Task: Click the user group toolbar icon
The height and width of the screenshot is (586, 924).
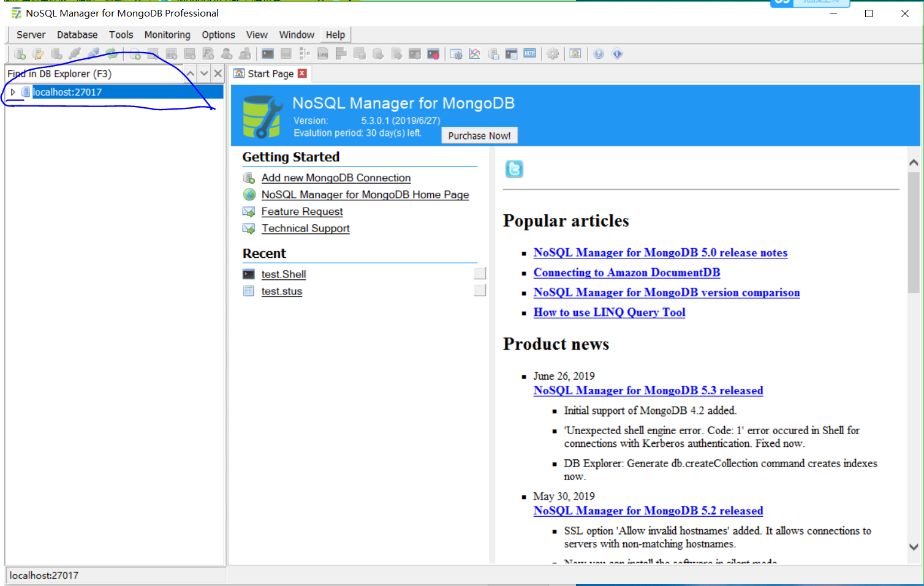Action: pos(245,54)
